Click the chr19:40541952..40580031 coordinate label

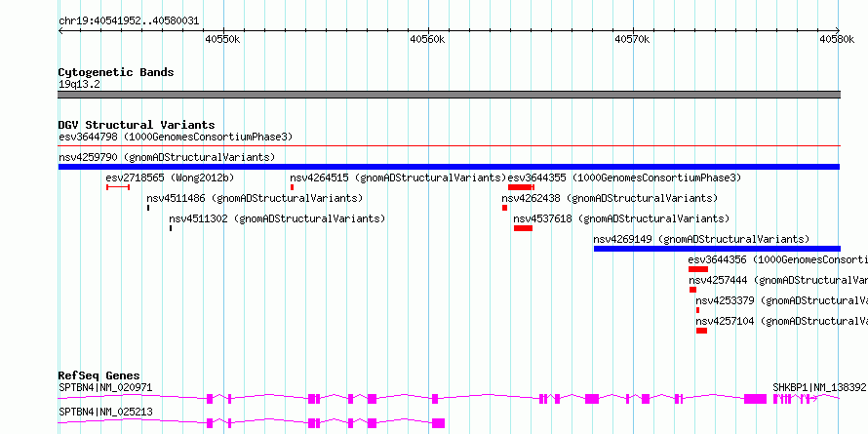[x=129, y=21]
